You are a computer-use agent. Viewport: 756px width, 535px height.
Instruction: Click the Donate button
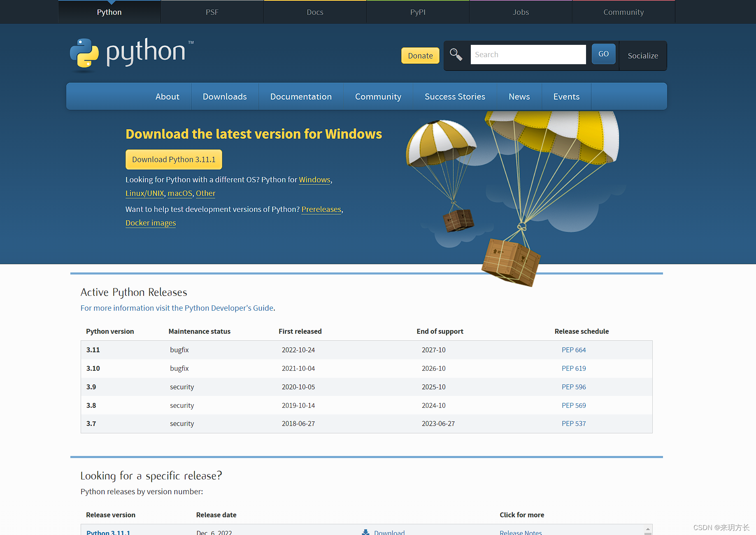pyautogui.click(x=420, y=56)
